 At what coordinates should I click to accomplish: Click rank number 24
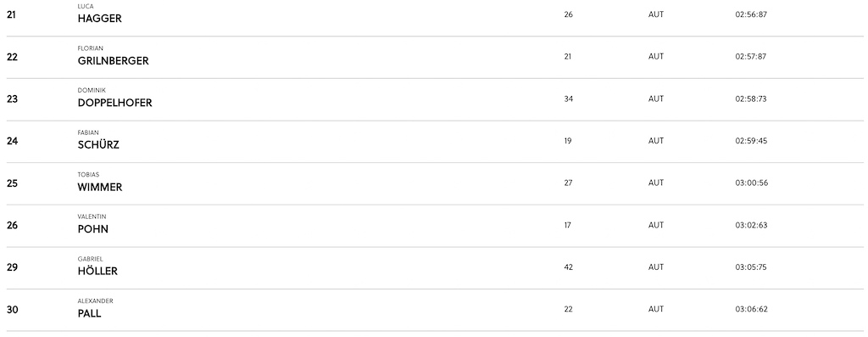click(x=12, y=142)
